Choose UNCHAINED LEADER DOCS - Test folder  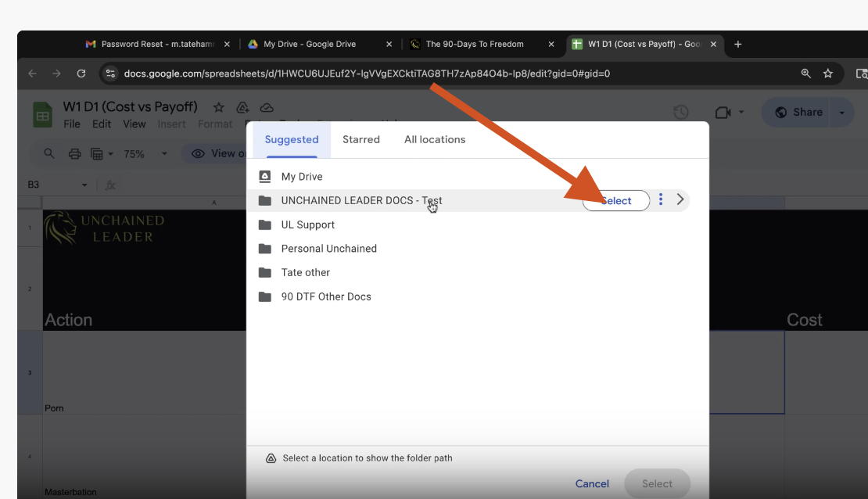pyautogui.click(x=361, y=200)
